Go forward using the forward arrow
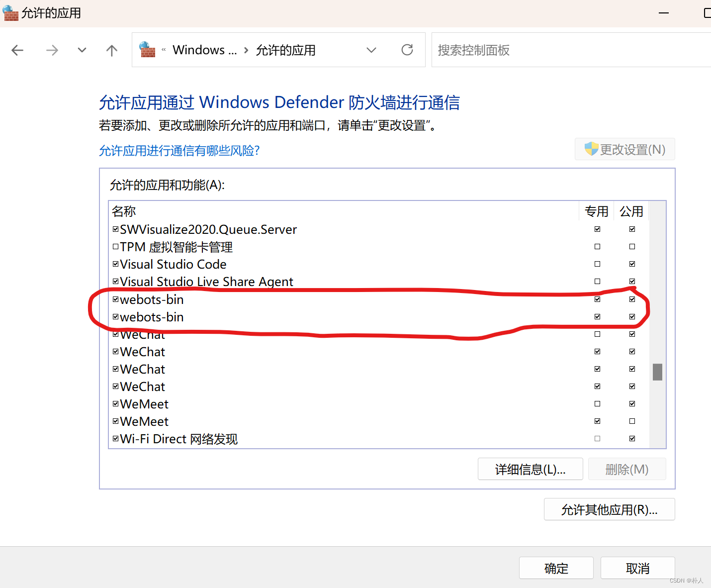Image resolution: width=711 pixels, height=588 pixels. coord(52,50)
